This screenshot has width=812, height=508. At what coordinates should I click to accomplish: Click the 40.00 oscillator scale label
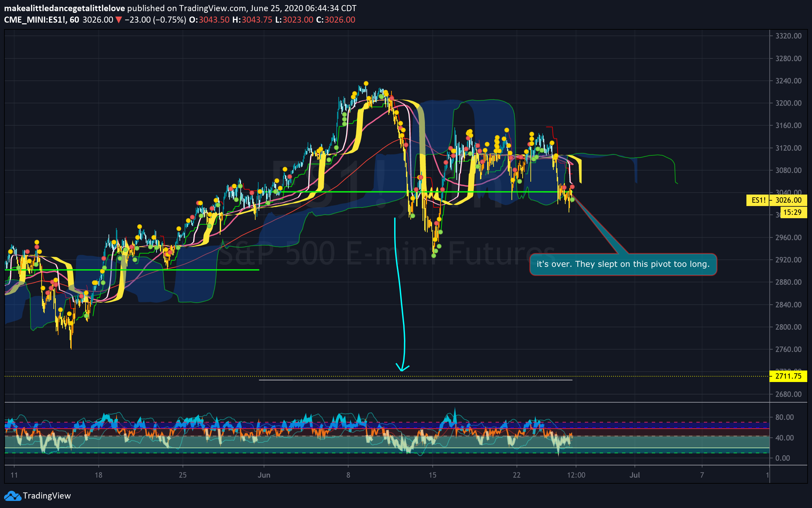(x=785, y=438)
